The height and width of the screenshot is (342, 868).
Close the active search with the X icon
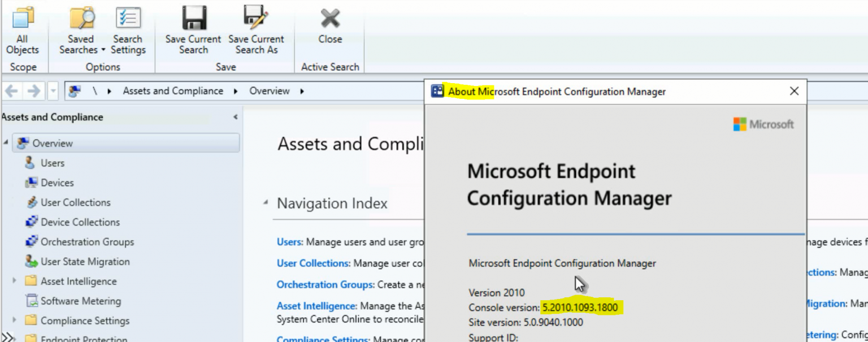coord(330,18)
